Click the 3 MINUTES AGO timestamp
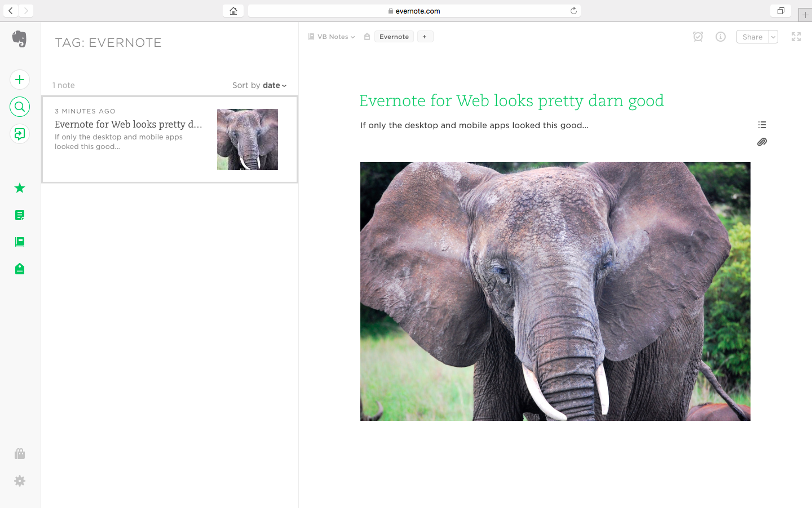The height and width of the screenshot is (508, 812). point(85,111)
